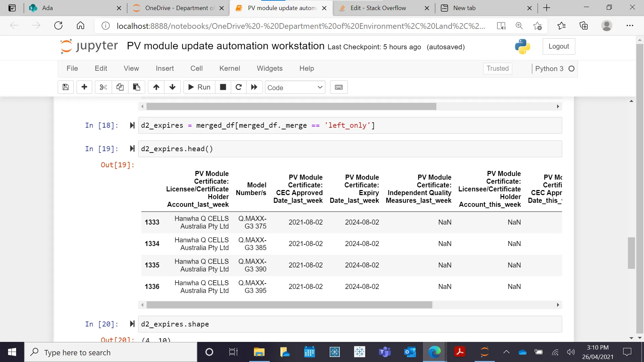644x362 pixels.
Task: Switch to the Edit - Stack Overflow tab
Action: pos(378,8)
